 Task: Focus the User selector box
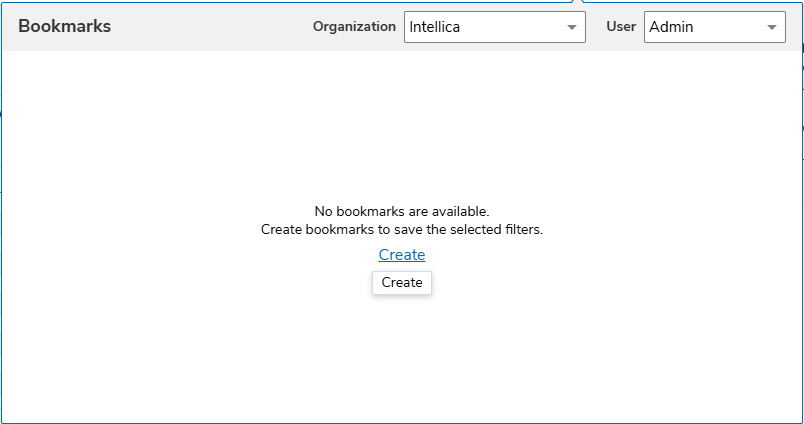700,27
